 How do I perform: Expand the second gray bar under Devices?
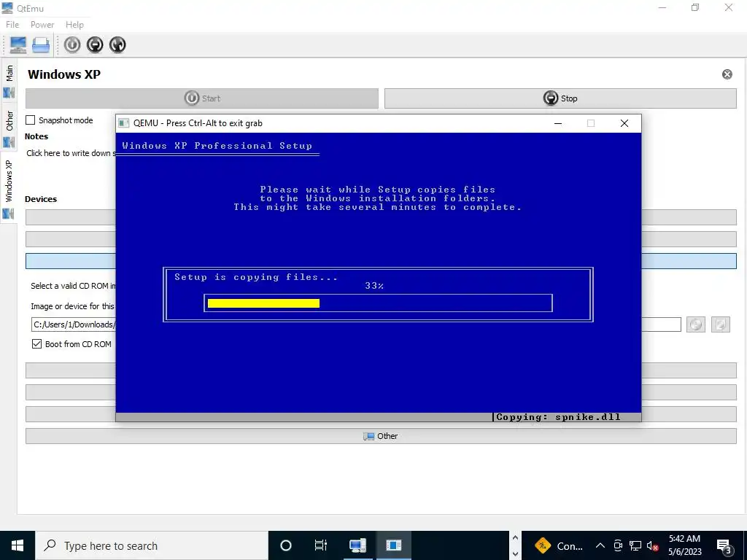point(71,239)
